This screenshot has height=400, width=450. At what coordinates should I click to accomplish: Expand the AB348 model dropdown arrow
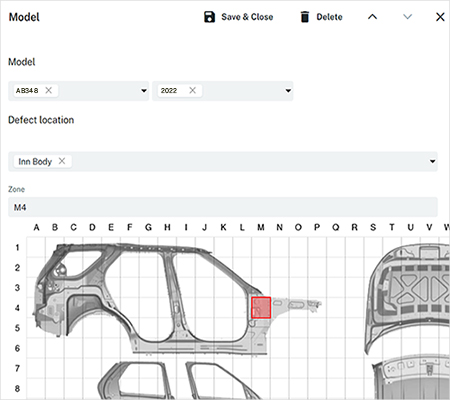144,91
